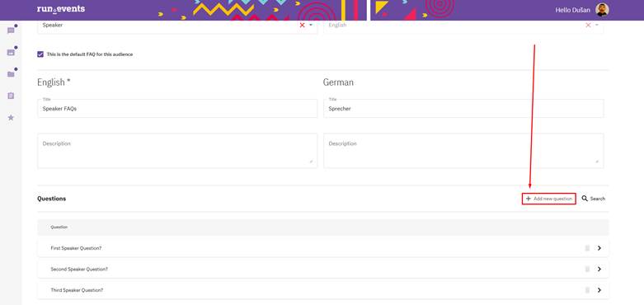
Task: Expand the Second Speaker Question chevron
Action: [x=599, y=269]
